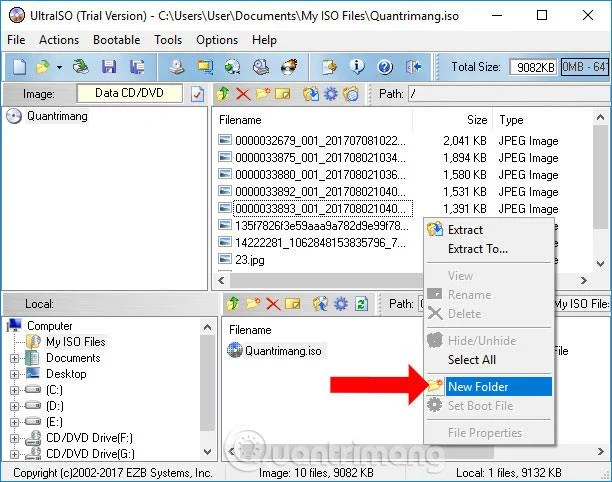The width and height of the screenshot is (612, 482).
Task: Choose Extract To... in context menu
Action: pos(489,249)
